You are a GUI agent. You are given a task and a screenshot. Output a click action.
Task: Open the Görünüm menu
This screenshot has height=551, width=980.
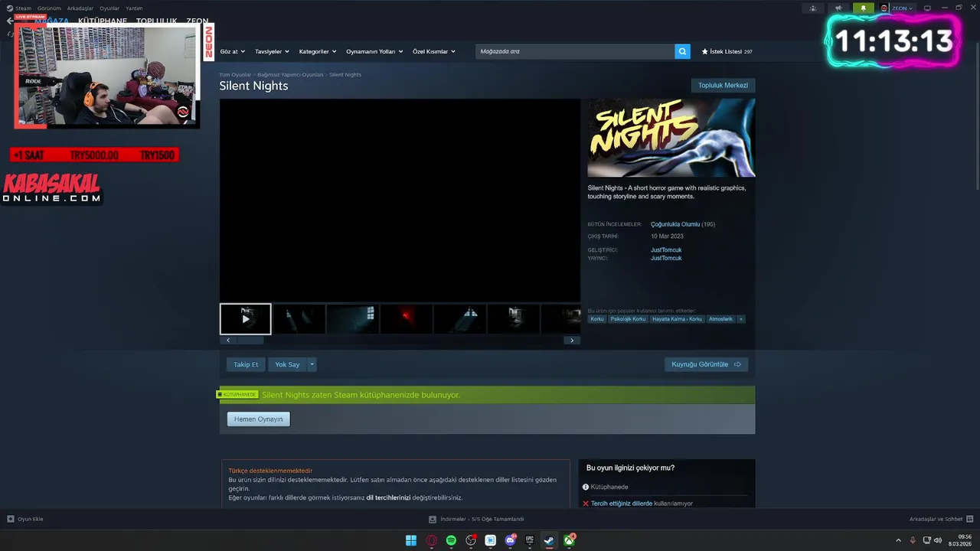pyautogui.click(x=49, y=8)
